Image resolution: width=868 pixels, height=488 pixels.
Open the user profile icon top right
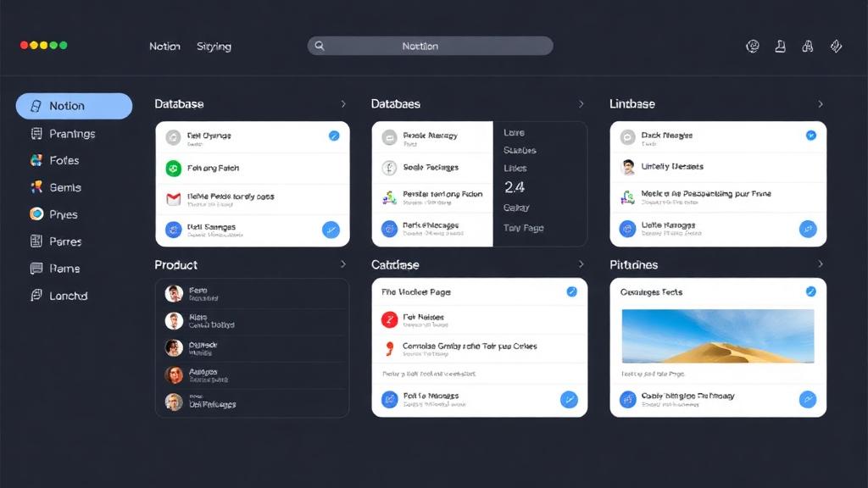point(781,46)
